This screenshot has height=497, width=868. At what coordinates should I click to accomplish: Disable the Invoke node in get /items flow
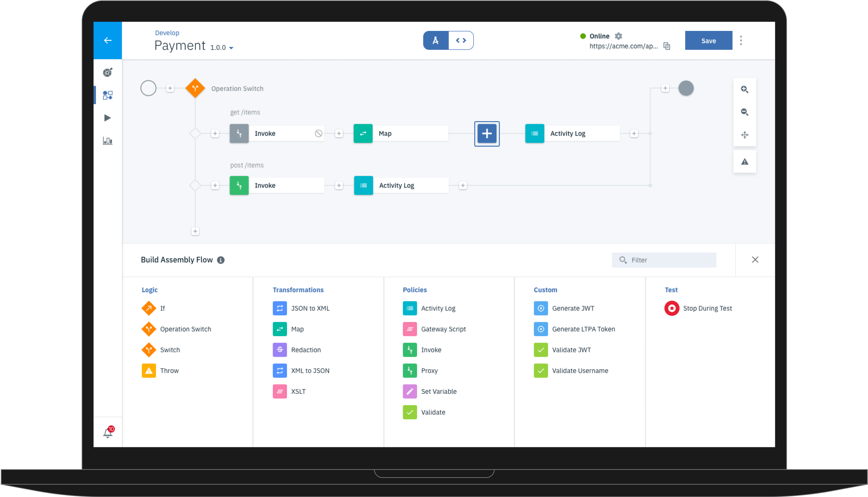click(318, 133)
